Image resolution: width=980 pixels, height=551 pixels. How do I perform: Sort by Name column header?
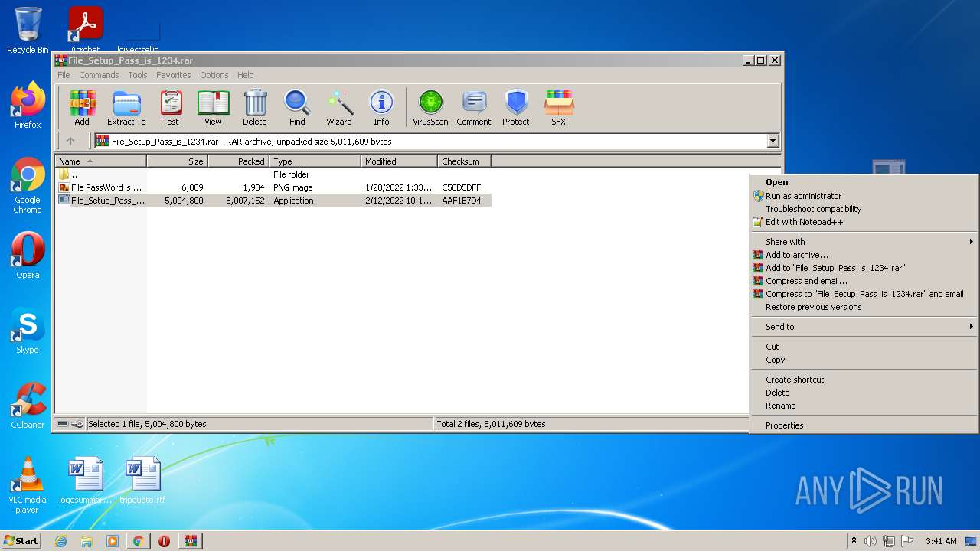tap(101, 161)
